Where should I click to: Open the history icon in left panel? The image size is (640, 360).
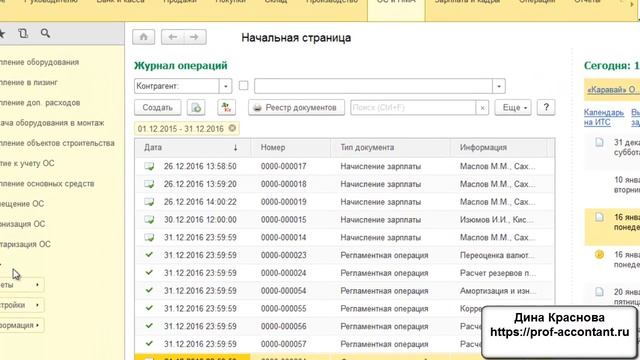23,33
